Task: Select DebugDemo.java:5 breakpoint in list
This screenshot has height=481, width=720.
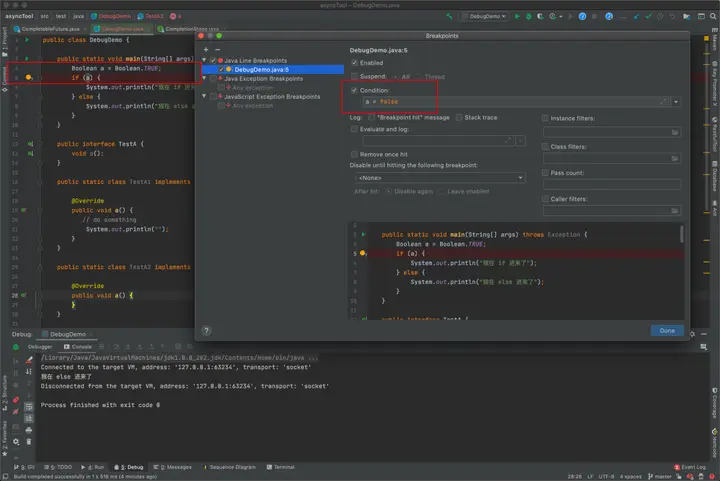Action: 260,69
